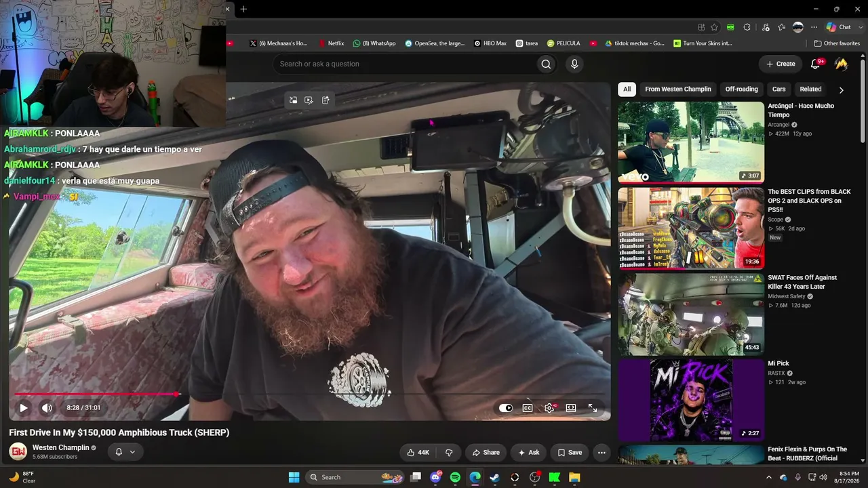Open Spotify from the taskbar

pyautogui.click(x=455, y=477)
